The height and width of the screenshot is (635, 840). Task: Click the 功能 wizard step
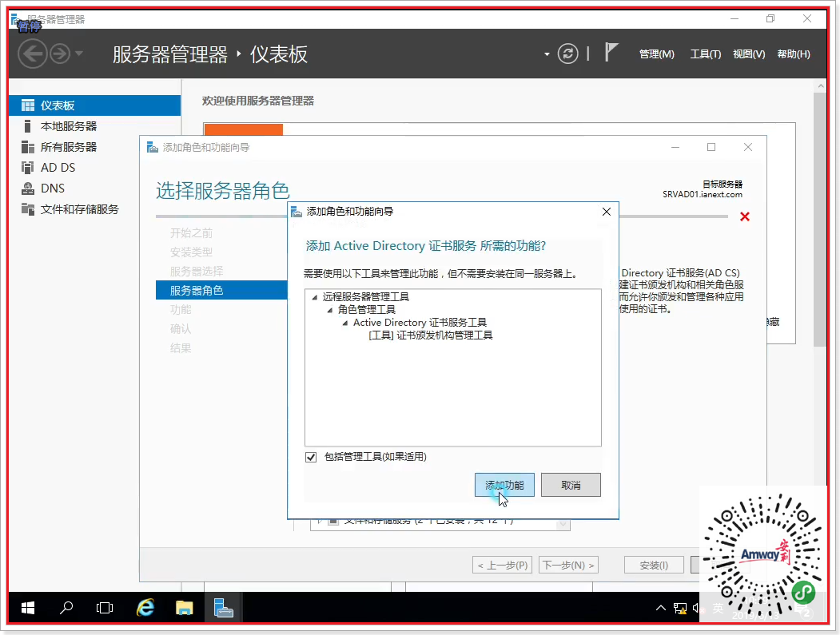(181, 309)
